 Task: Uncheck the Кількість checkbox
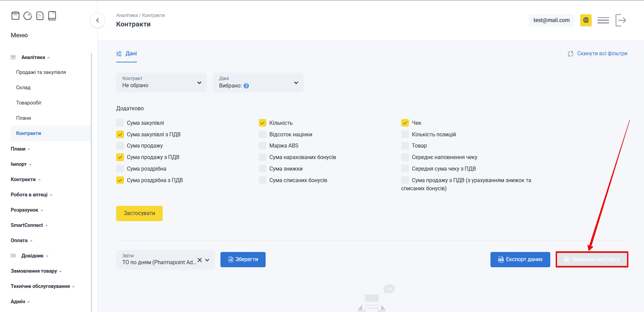tap(262, 123)
